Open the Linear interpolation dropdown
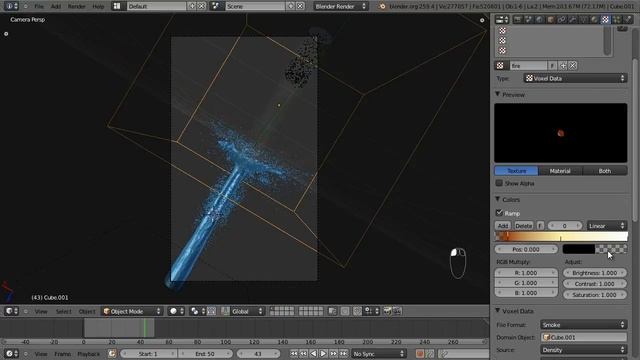Viewport: 640px width, 360px height. click(x=607, y=226)
